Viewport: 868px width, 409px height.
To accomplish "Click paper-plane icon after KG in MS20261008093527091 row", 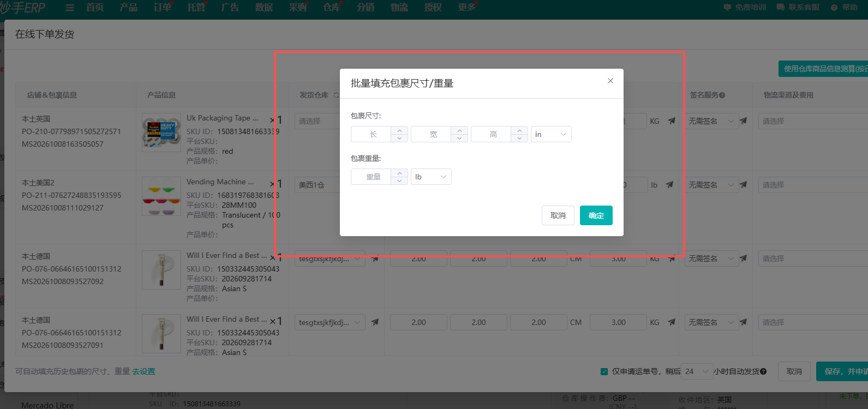I will pos(672,322).
